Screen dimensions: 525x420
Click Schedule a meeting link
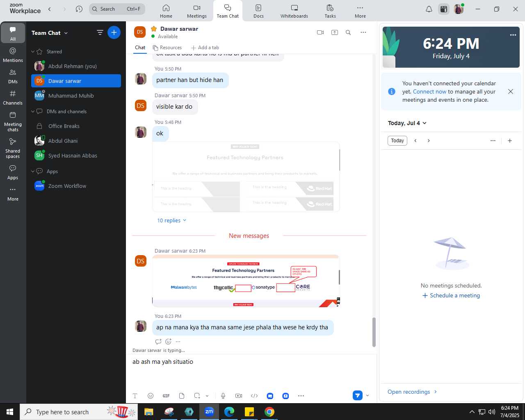pos(451,295)
